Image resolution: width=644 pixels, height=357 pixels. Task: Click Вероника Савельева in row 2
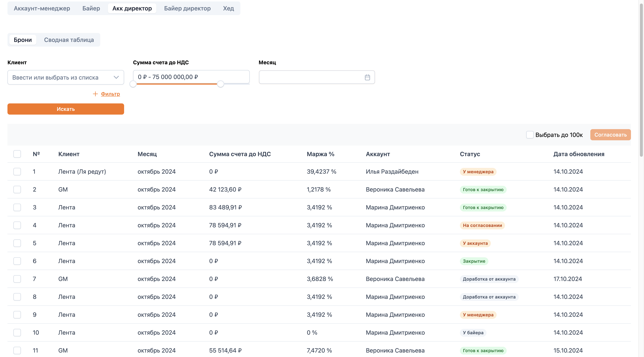click(395, 189)
